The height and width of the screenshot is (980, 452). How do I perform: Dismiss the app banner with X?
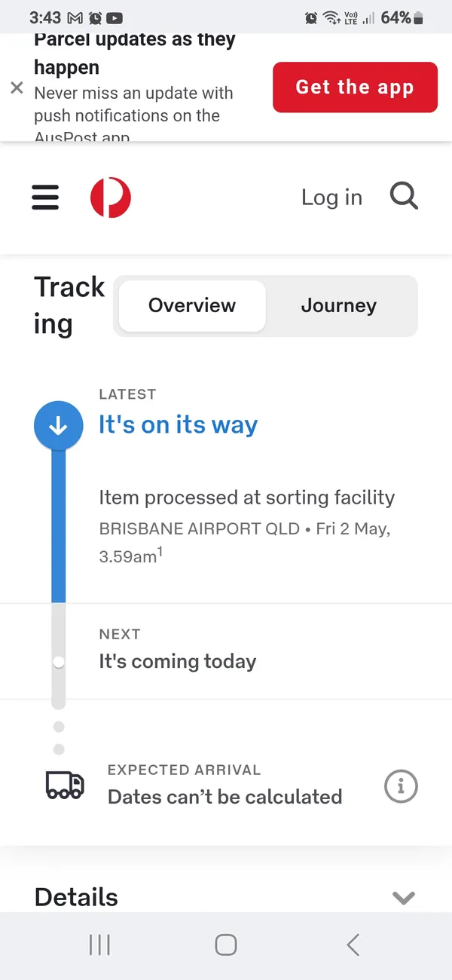click(x=17, y=87)
